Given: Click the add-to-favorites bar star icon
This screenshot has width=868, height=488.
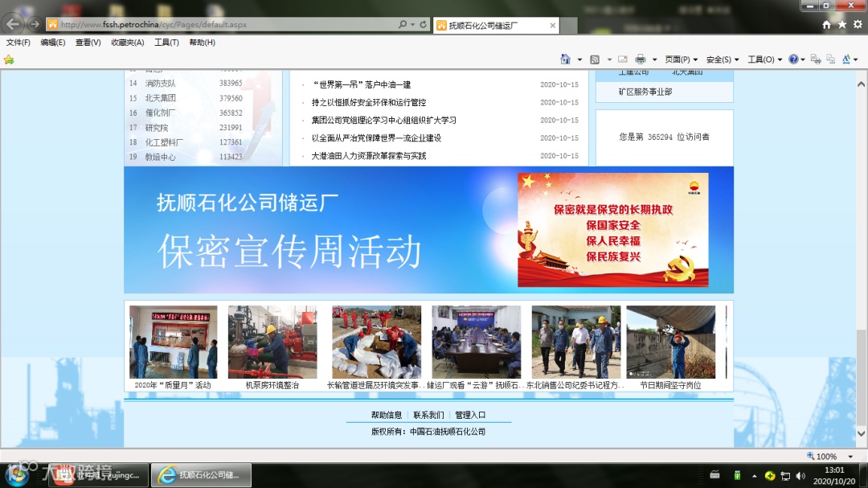Looking at the screenshot, I should click(x=9, y=59).
